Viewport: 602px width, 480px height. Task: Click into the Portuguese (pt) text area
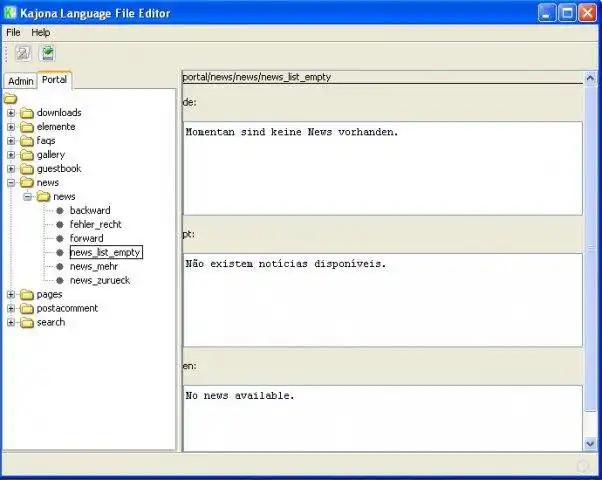click(383, 300)
